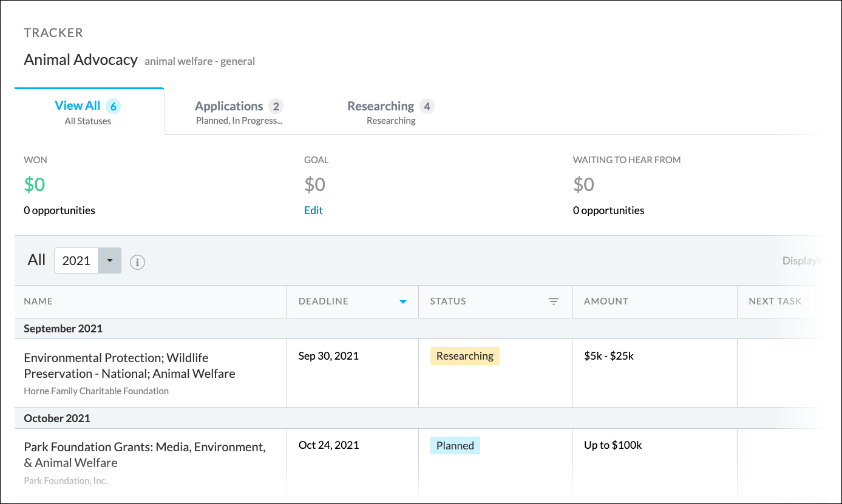Screen dimensions: 842x504
Task: Click the Oct 24, 2021 deadline cell
Action: [x=328, y=445]
